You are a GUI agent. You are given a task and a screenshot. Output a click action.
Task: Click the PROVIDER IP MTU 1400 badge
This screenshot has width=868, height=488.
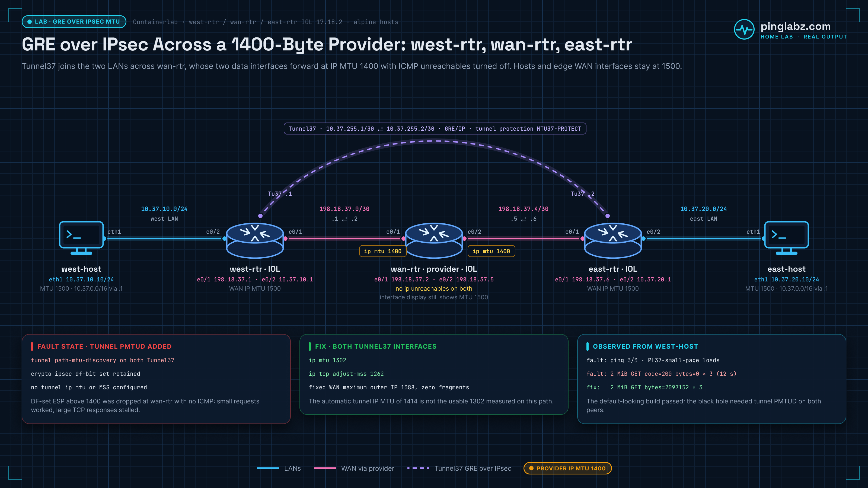coord(567,468)
